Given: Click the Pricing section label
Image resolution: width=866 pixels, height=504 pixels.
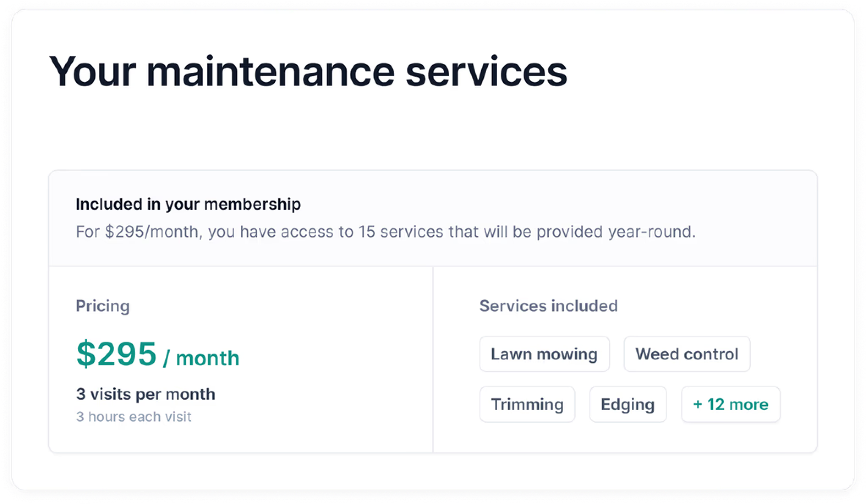Looking at the screenshot, I should [x=103, y=306].
